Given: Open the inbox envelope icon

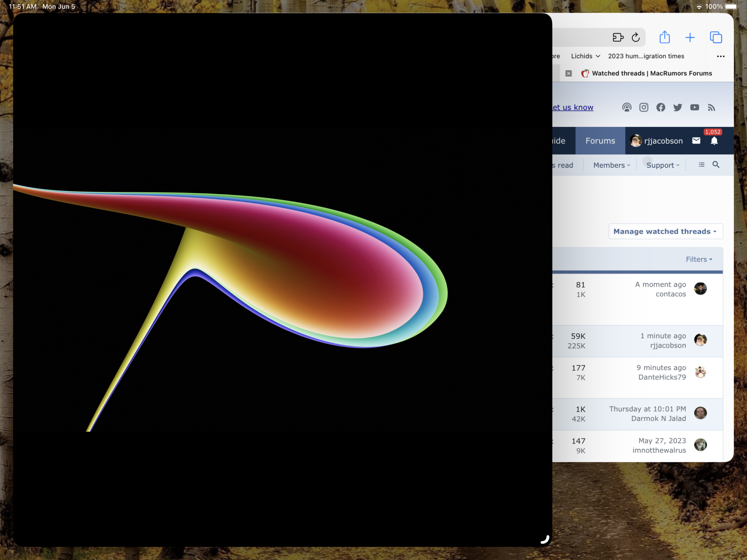Looking at the screenshot, I should (696, 141).
